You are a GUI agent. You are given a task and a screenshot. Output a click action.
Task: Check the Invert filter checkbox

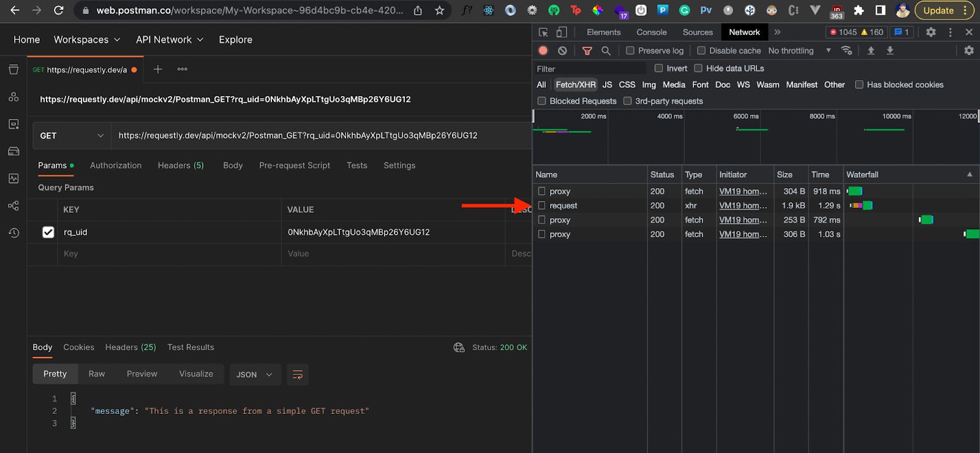click(658, 68)
